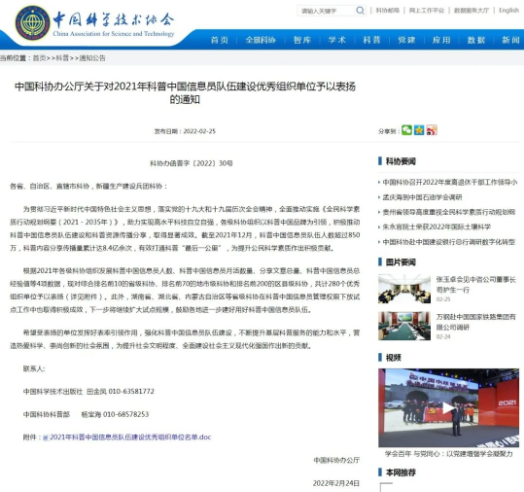Image resolution: width=524 pixels, height=492 pixels.
Task: Click the 图片要闻 section heading
Action: click(401, 262)
